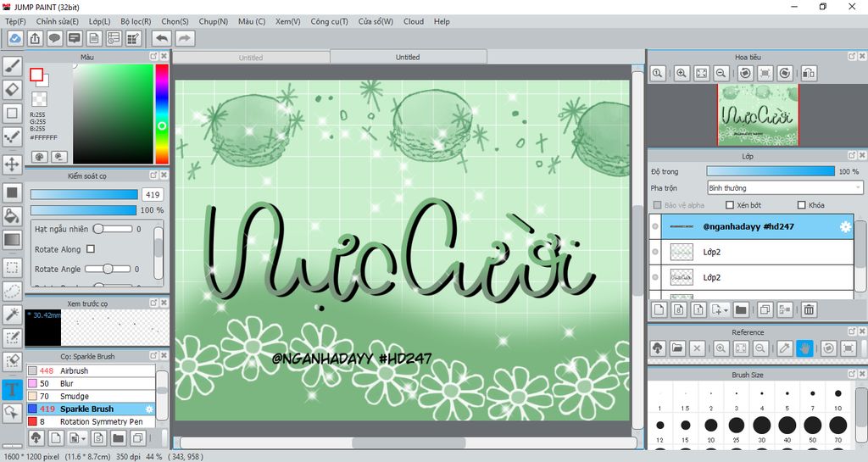Select the Lasso tool

[x=12, y=291]
